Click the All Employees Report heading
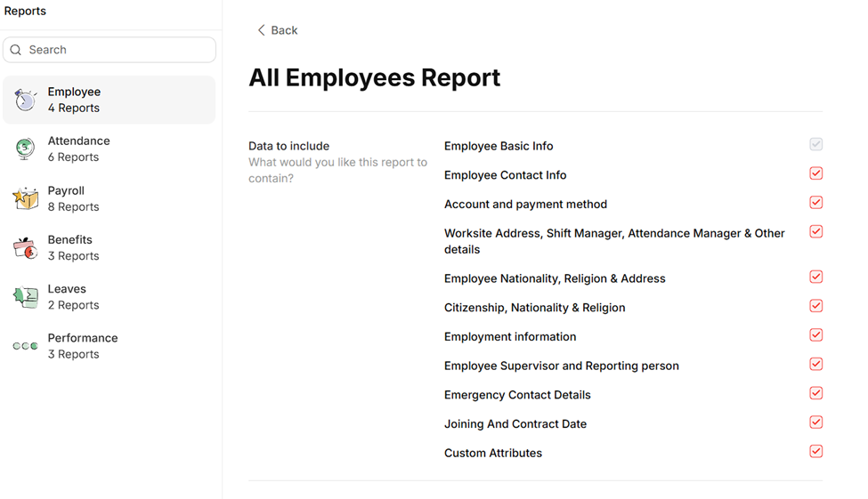The image size is (868, 499). click(x=374, y=77)
